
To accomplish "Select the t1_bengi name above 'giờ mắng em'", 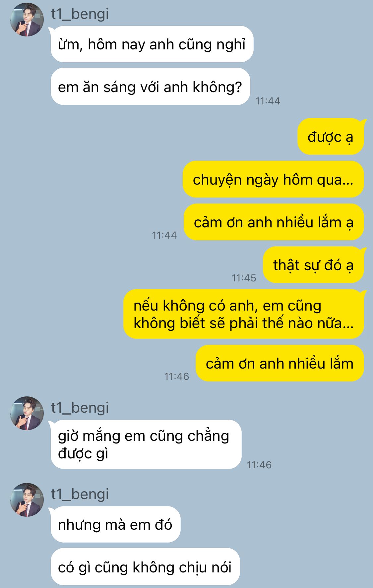I will click(x=80, y=408).
